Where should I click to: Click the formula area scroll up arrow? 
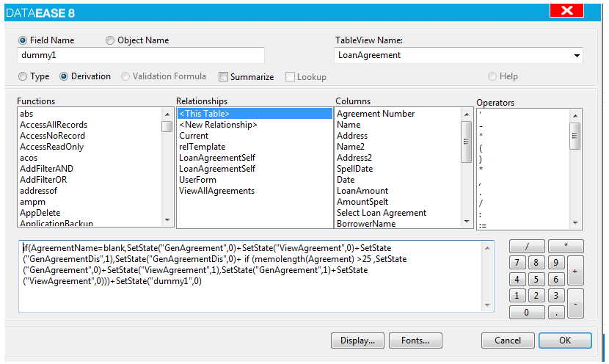coord(487,248)
